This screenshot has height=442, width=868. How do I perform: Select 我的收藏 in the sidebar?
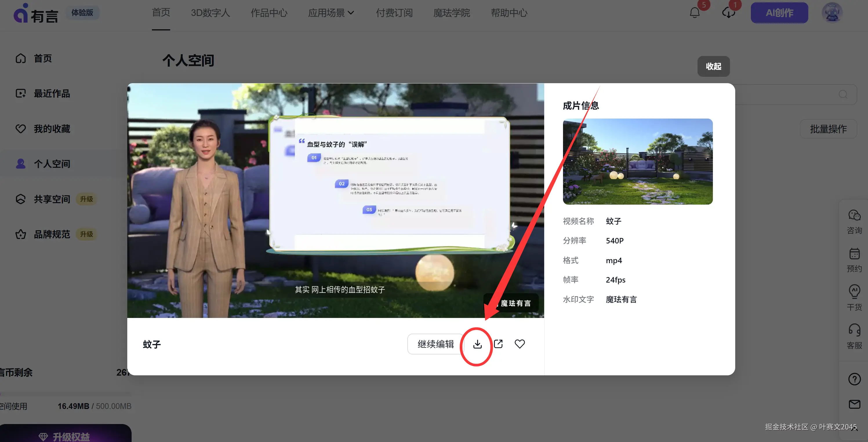point(52,129)
